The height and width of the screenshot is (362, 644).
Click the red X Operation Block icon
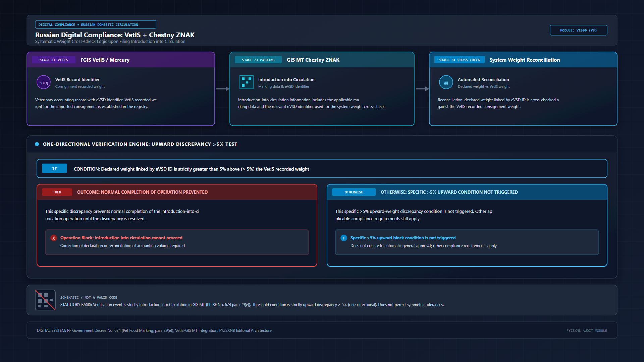[x=54, y=238]
